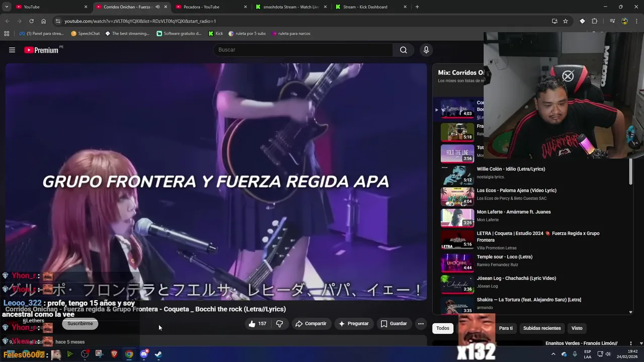The width and height of the screenshot is (644, 362).
Task: Click the YouTube Premium logo
Action: click(41, 50)
